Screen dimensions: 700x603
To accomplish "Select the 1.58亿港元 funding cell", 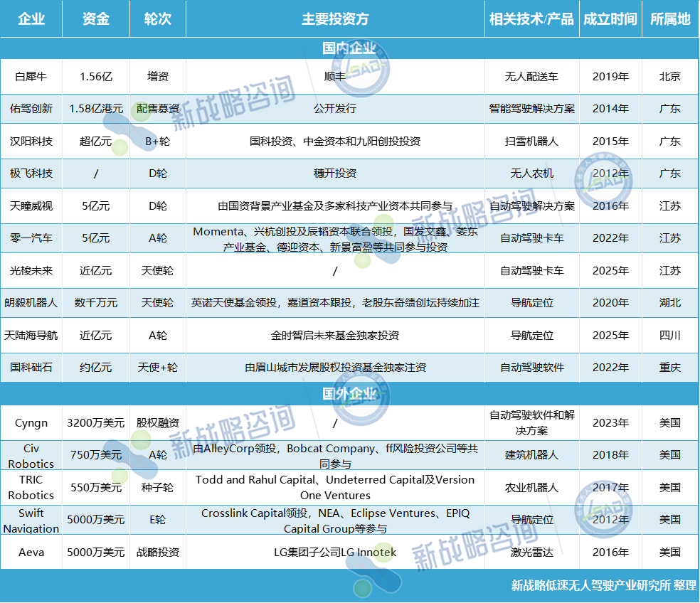I will (96, 109).
